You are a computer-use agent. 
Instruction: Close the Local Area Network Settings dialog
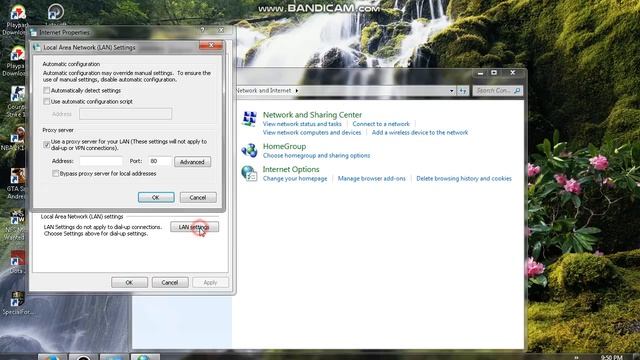(211, 45)
